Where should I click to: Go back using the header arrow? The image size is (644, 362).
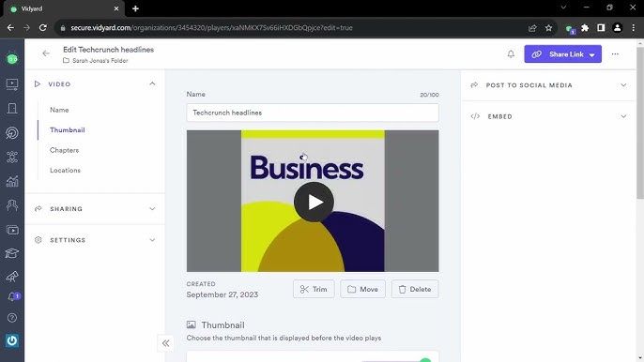(46, 53)
